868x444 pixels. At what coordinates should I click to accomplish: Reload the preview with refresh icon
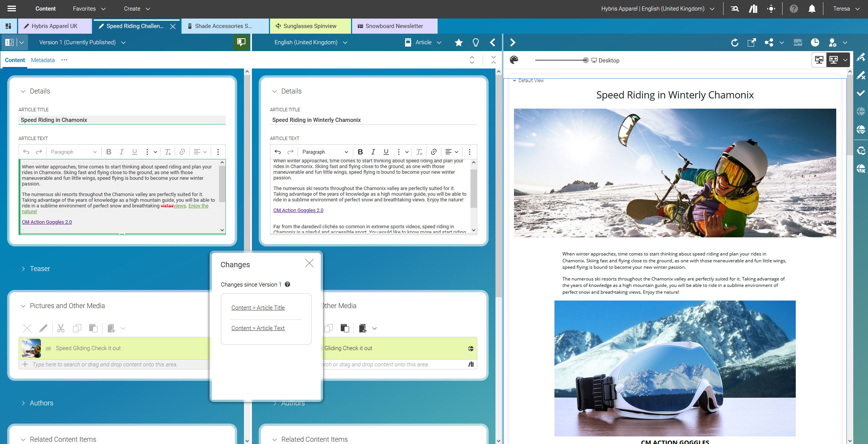734,42
